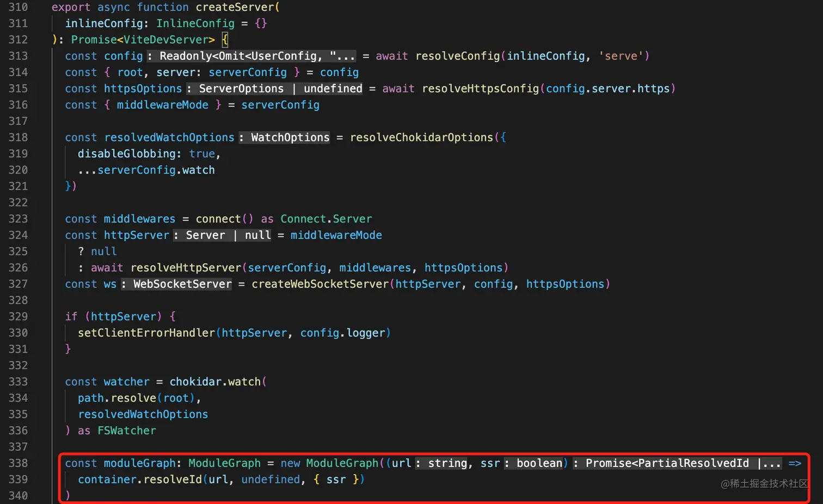
Task: Click httpsOptions argument on line 327
Action: coord(565,284)
